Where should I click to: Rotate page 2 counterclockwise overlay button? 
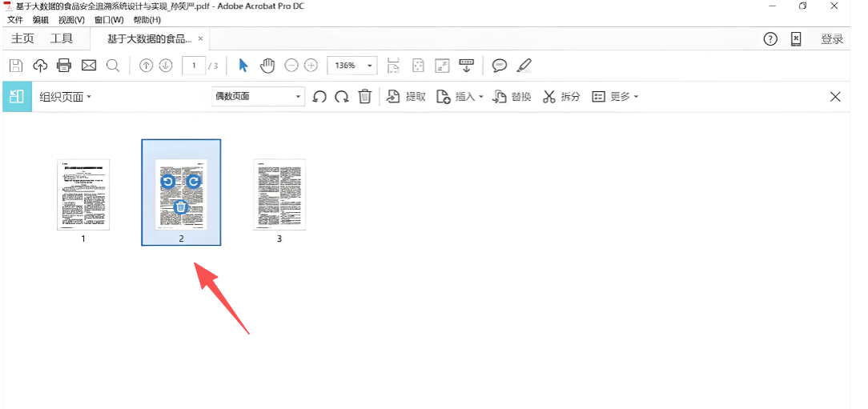[167, 182]
